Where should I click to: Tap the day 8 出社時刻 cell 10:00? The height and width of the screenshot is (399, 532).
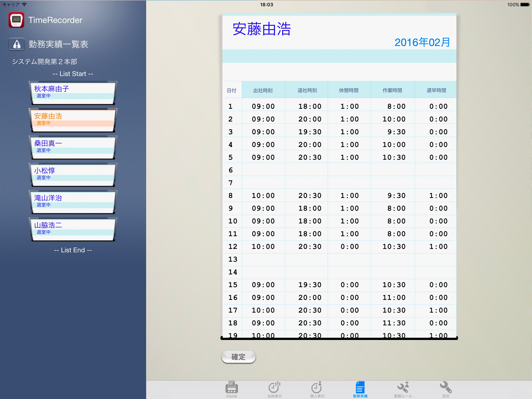263,195
